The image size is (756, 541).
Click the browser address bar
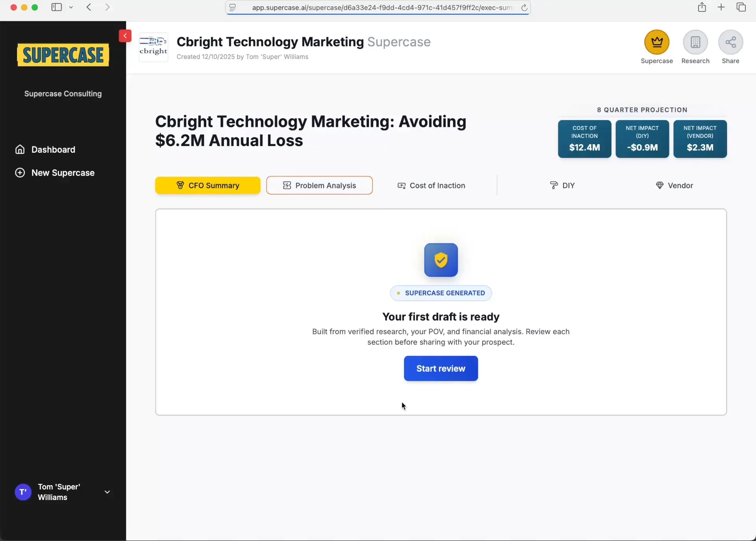pos(378,7)
